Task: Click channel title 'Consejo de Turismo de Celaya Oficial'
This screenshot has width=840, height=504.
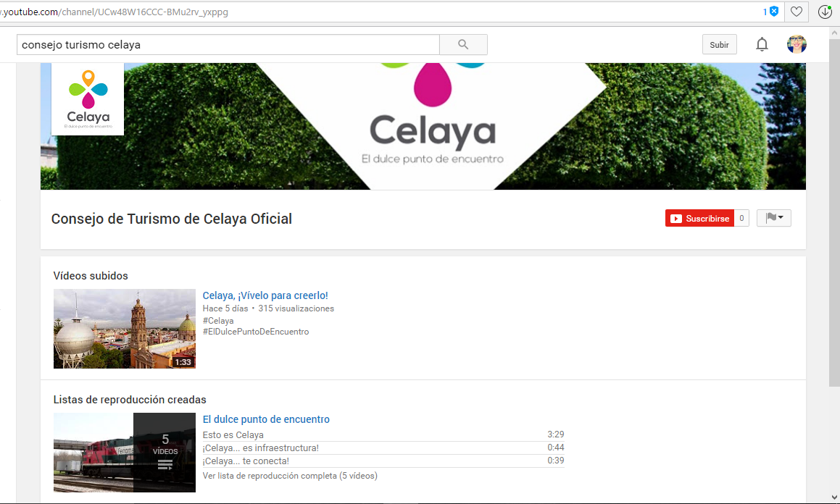Action: coord(172,219)
